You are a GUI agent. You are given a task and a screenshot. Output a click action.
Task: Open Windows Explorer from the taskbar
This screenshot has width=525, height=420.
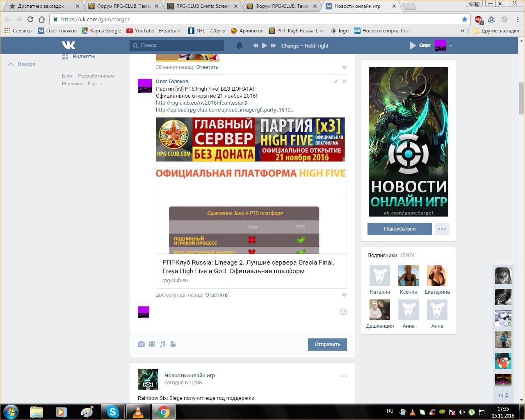pyautogui.click(x=37, y=412)
